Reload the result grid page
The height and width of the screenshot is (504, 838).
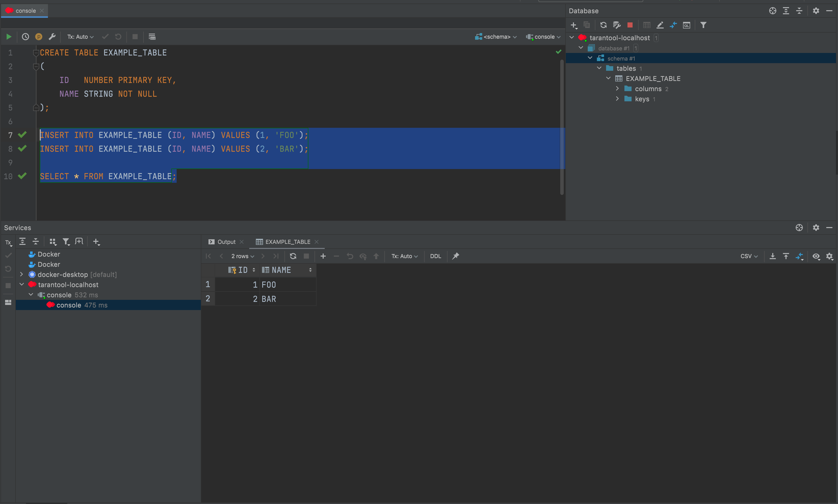[x=293, y=256]
